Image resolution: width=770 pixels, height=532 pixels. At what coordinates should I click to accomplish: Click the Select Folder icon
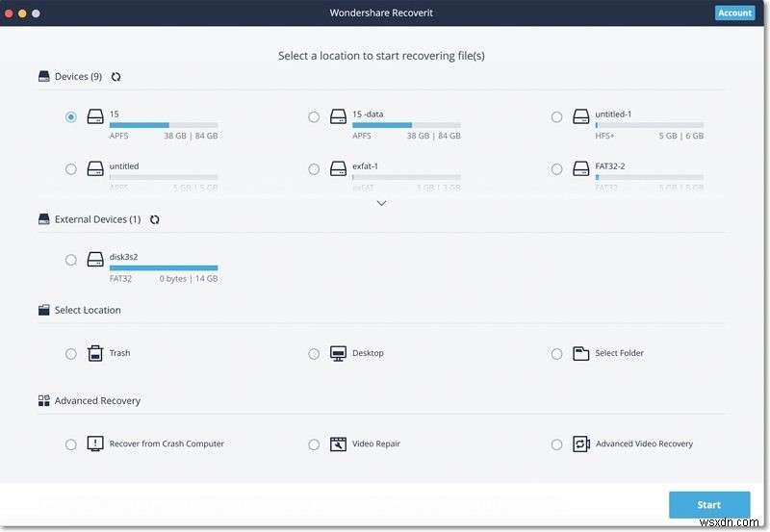581,353
